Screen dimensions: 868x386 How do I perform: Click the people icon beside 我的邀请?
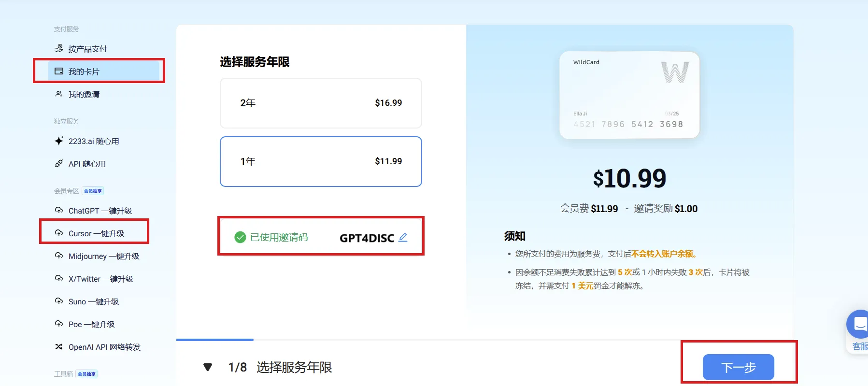(59, 94)
